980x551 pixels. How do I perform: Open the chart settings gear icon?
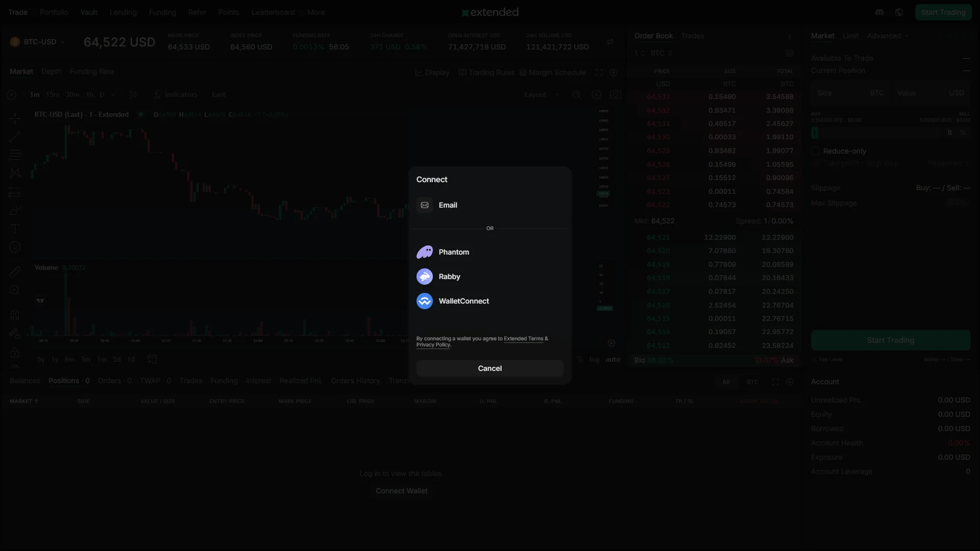[x=596, y=95]
